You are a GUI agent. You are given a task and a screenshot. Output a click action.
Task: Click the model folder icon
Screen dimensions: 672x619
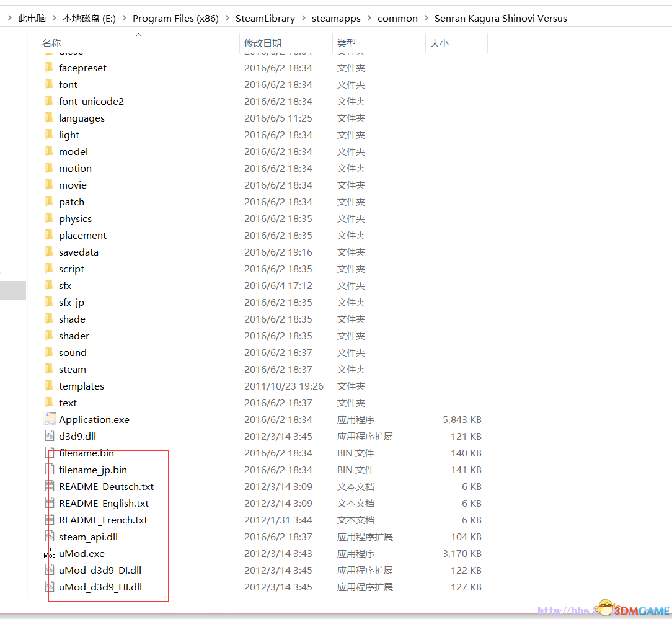click(50, 151)
